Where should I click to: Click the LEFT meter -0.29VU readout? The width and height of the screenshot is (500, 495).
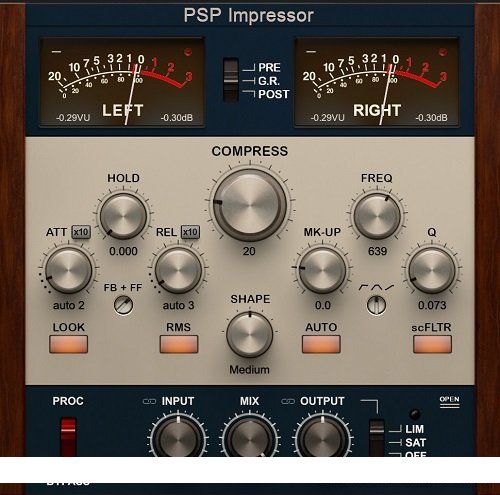[x=73, y=118]
